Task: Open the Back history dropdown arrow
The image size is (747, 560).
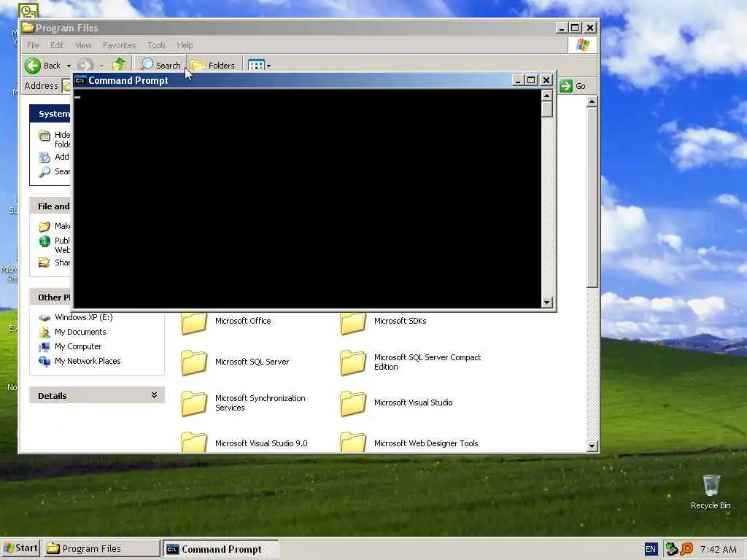Action: (69, 66)
